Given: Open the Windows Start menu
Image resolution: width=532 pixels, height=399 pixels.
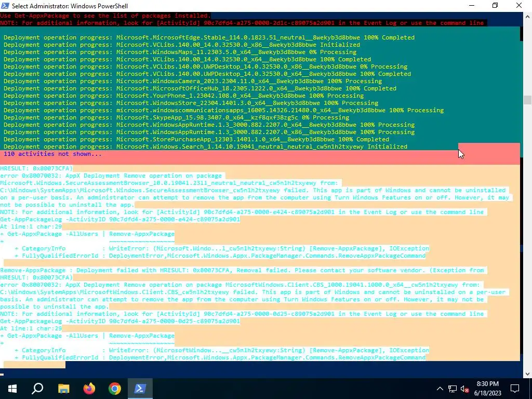Looking at the screenshot, I should [x=12, y=389].
